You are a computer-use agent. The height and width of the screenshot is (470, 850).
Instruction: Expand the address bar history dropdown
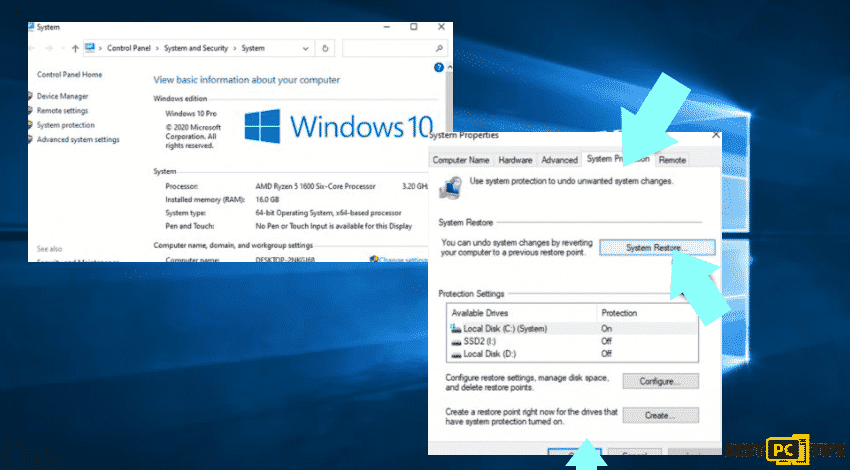pos(305,48)
